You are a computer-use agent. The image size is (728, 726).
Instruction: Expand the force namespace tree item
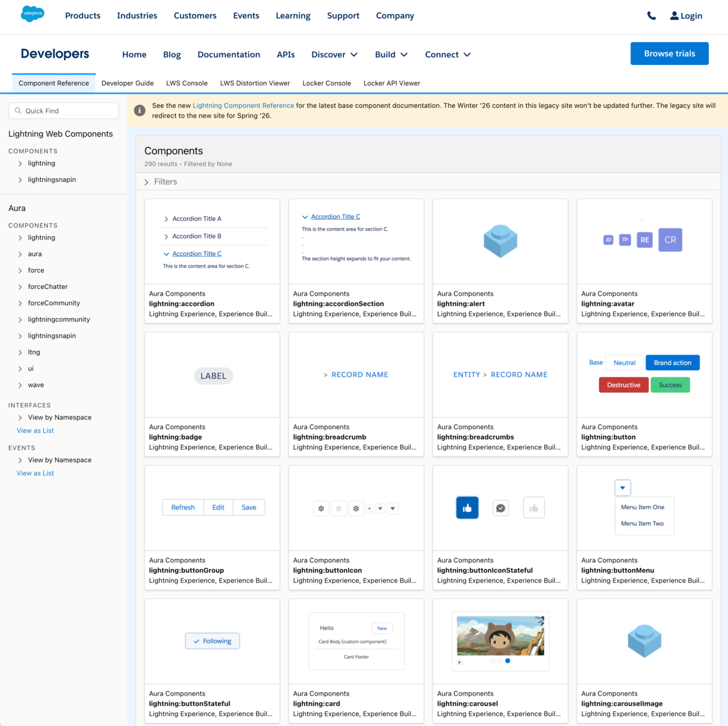tap(20, 271)
